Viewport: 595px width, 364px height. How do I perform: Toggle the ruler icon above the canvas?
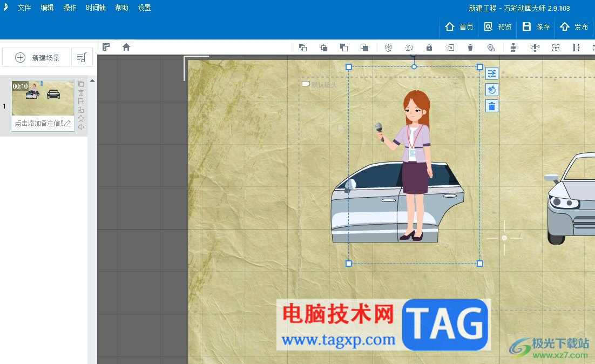pyautogui.click(x=106, y=47)
